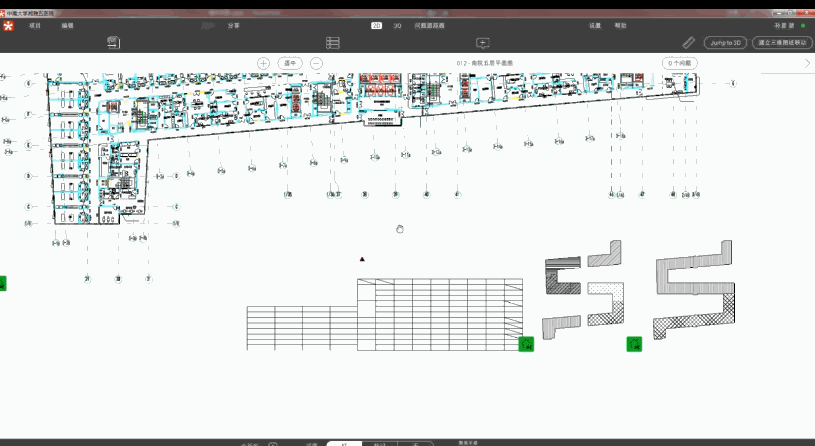Image resolution: width=815 pixels, height=446 pixels.
Task: Click green marker beside the table drawing
Action: (x=526, y=344)
